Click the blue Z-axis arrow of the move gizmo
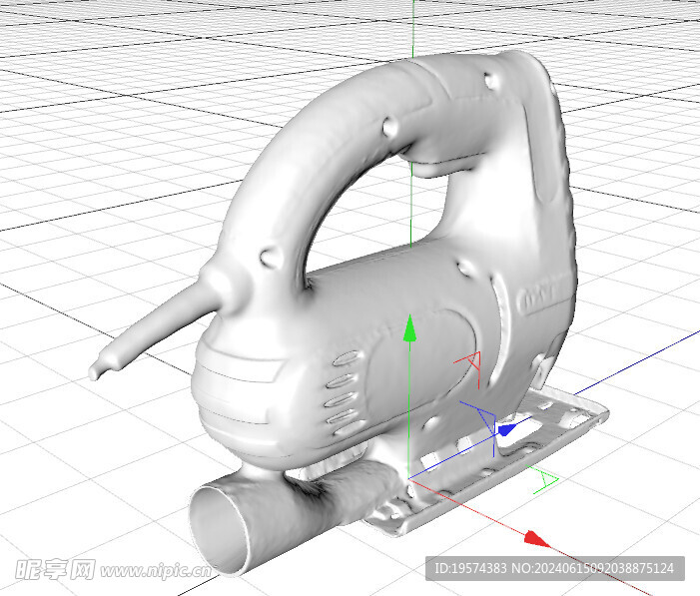 507,430
